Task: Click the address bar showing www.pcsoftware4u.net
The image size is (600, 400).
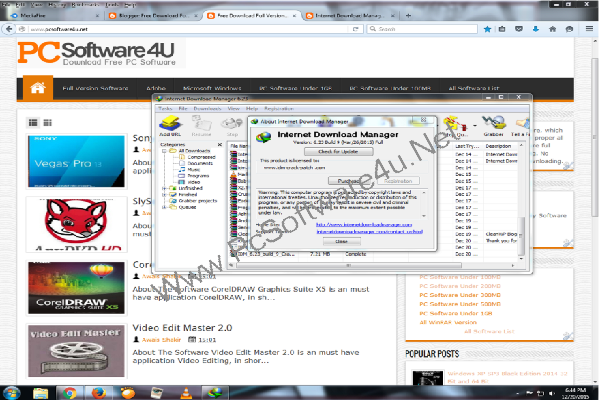Action: coord(189,29)
